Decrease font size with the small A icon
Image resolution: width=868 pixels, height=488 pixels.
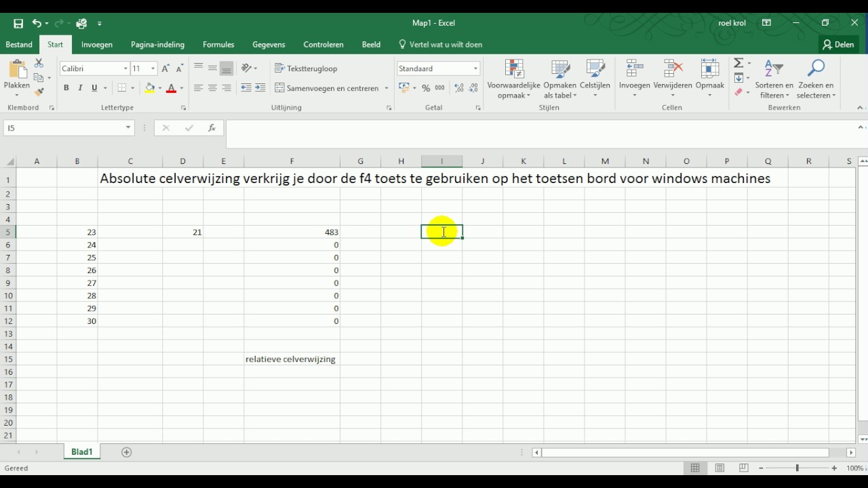[180, 68]
